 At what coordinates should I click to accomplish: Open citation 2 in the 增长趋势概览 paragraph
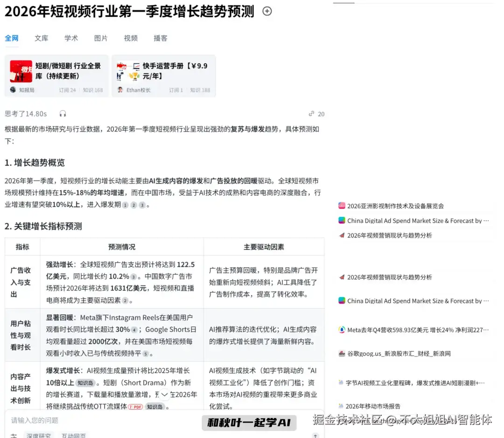coord(134,205)
